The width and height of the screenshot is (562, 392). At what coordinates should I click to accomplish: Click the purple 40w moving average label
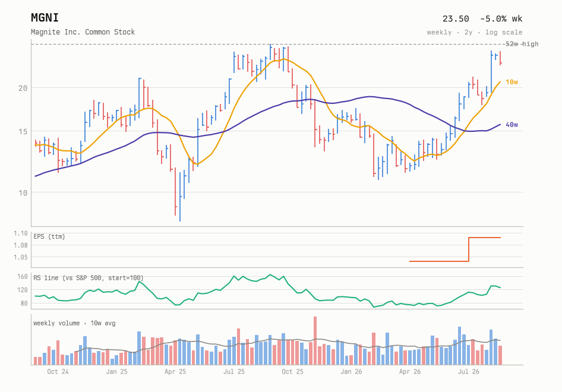[512, 125]
